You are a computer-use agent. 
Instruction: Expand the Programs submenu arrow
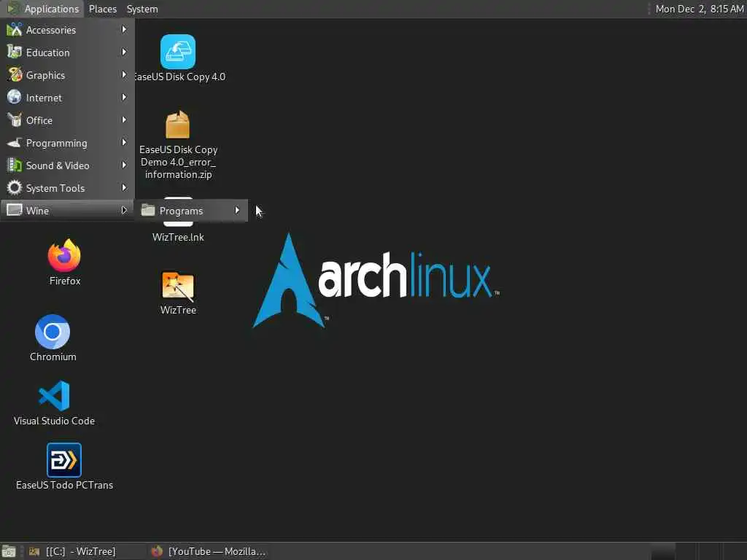point(237,210)
